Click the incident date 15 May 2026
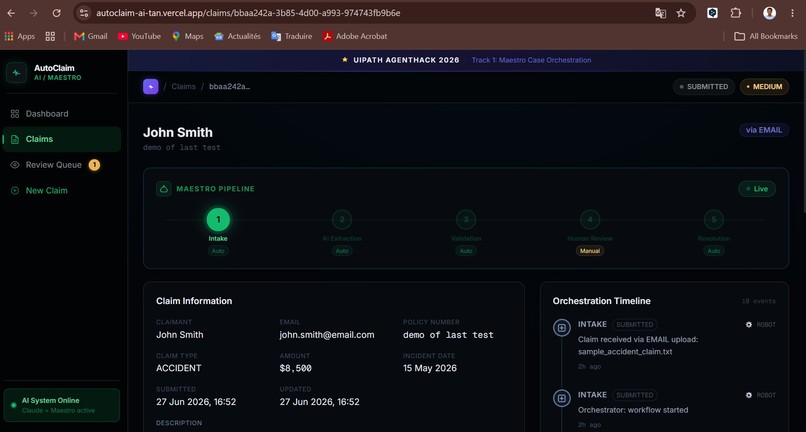The width and height of the screenshot is (806, 432). pos(430,368)
